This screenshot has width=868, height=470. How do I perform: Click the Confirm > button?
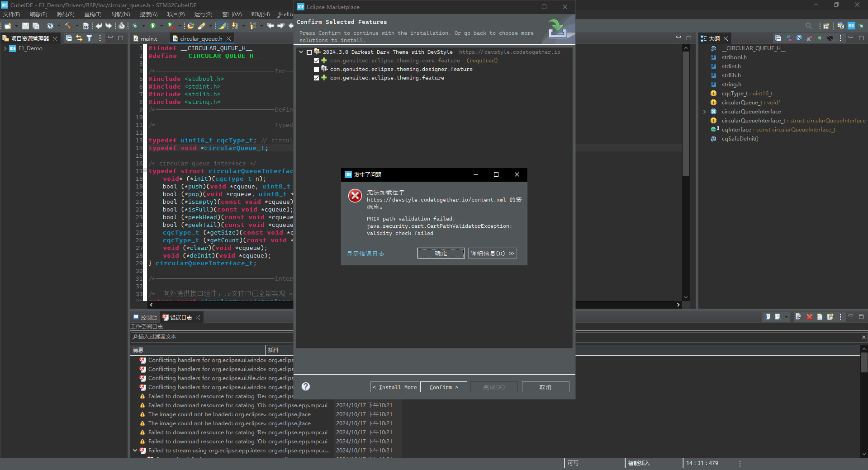coord(443,387)
